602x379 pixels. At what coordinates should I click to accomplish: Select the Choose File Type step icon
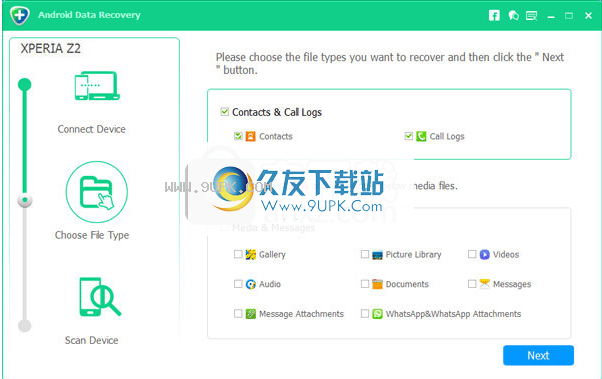click(x=97, y=192)
